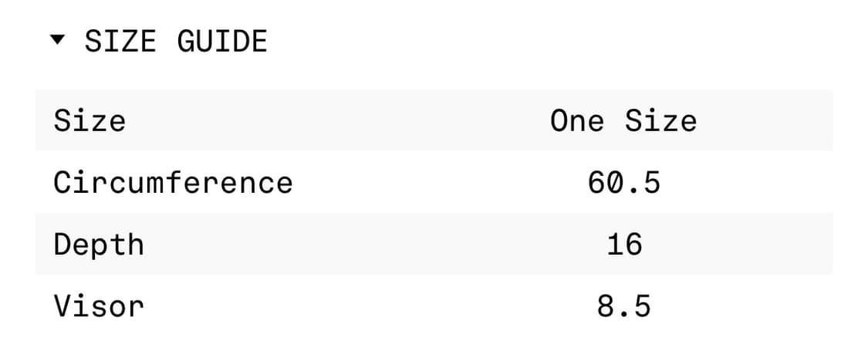Click the 60.5 circumference value

pyautogui.click(x=623, y=183)
